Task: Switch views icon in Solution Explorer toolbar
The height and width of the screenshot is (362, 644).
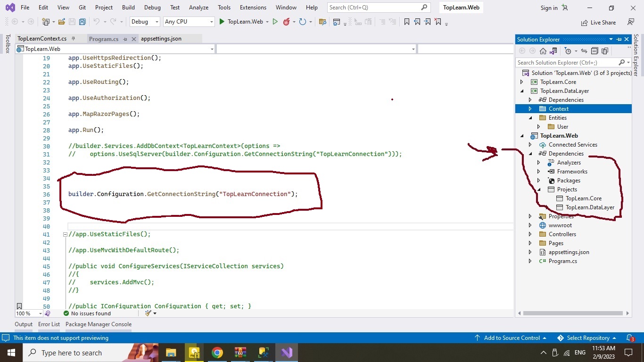Action: click(553, 51)
